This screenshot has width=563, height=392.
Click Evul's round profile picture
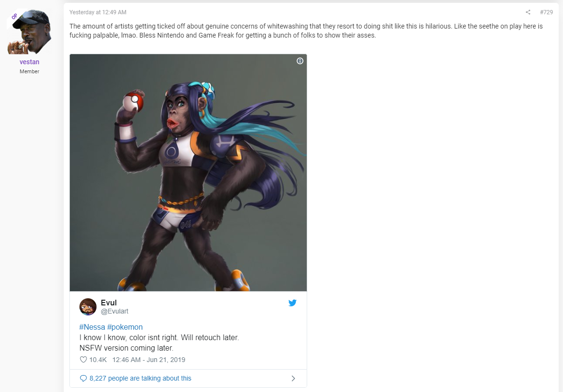pyautogui.click(x=88, y=307)
